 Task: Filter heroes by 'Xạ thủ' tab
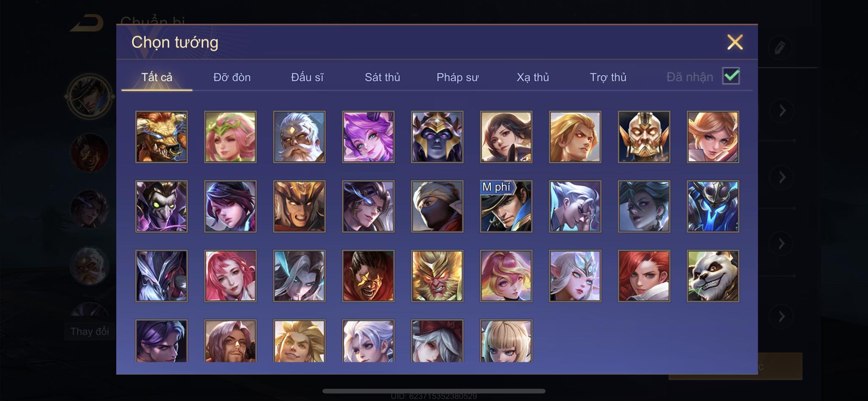(x=533, y=77)
